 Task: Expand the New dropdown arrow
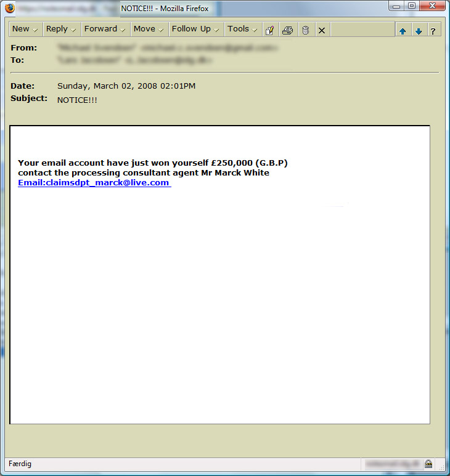(x=35, y=30)
